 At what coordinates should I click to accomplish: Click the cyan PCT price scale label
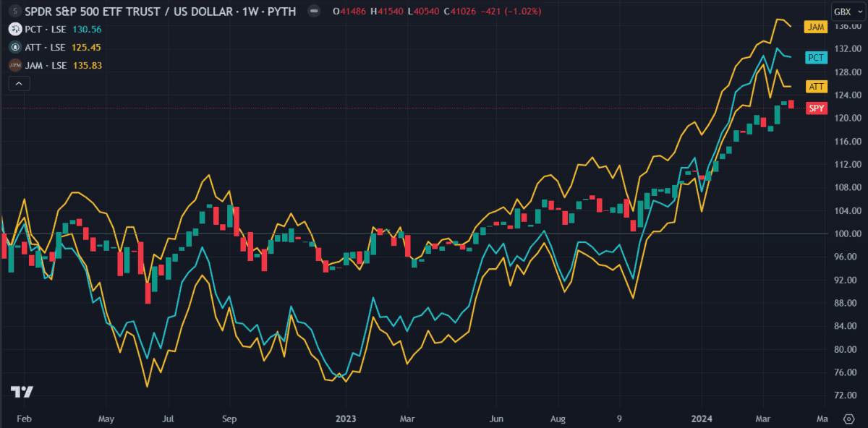pyautogui.click(x=816, y=58)
